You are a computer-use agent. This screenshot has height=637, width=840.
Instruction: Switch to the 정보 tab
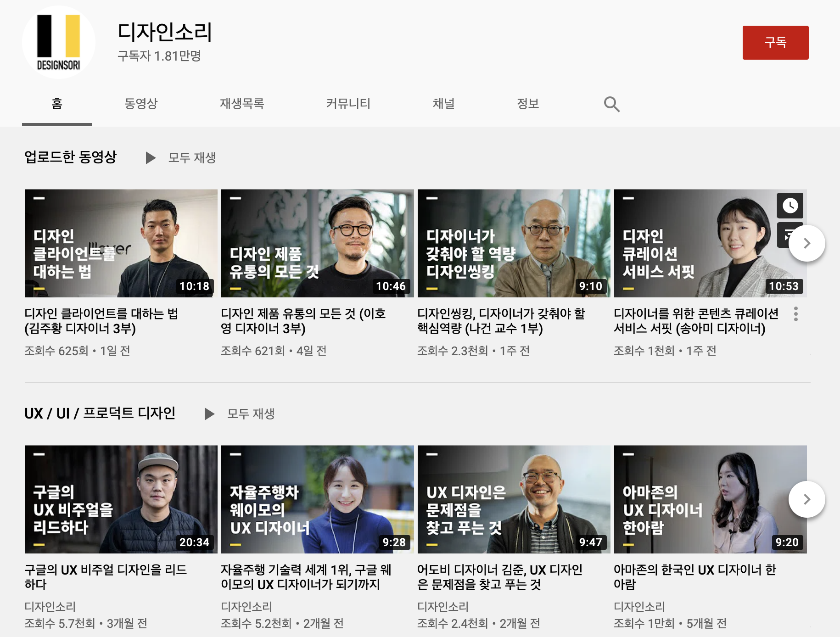click(527, 104)
